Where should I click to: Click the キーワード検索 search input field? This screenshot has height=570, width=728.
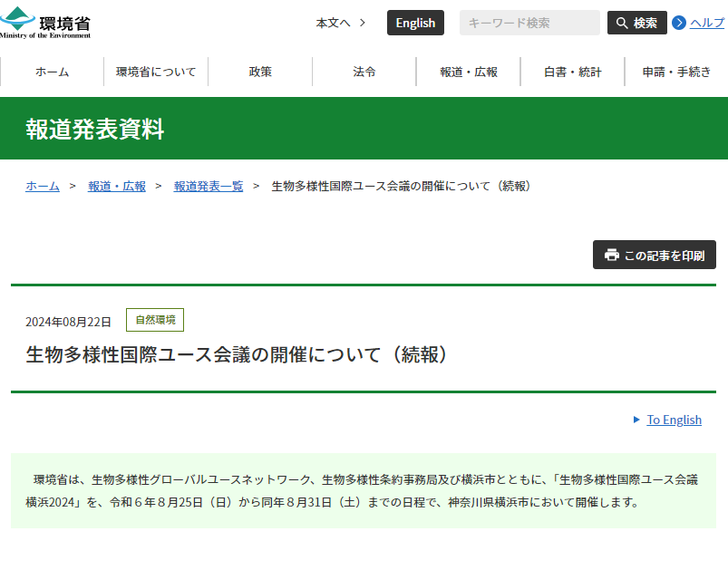(x=529, y=22)
